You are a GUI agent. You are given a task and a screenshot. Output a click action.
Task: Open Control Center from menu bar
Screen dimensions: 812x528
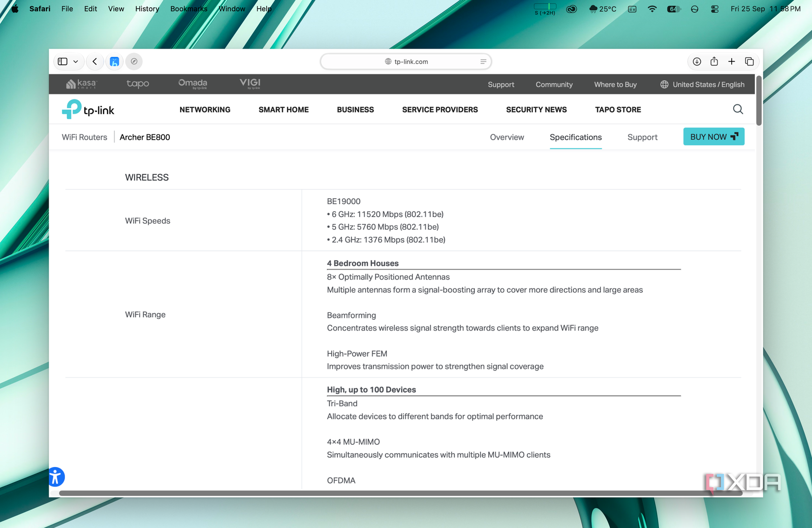715,9
